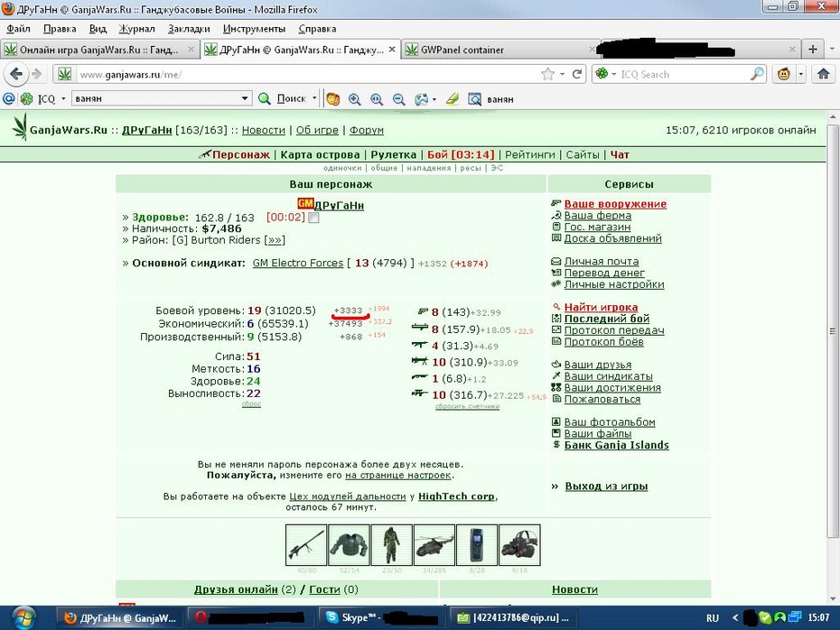
Task: Open the qip.ru chat taskbar button
Action: pyautogui.click(x=512, y=617)
